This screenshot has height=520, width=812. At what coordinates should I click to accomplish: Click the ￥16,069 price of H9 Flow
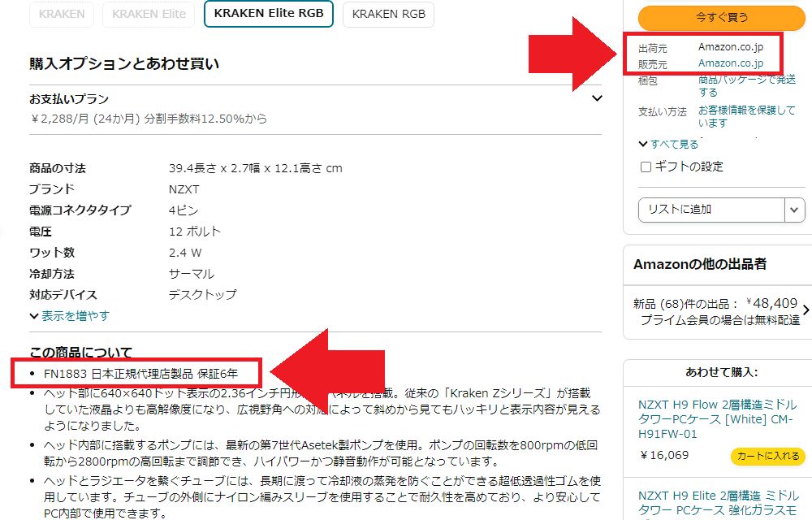click(x=664, y=455)
